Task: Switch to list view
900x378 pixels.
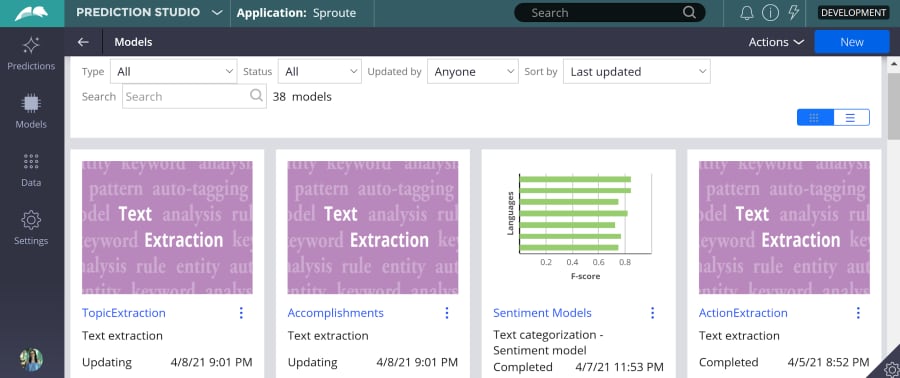Action: click(x=851, y=118)
